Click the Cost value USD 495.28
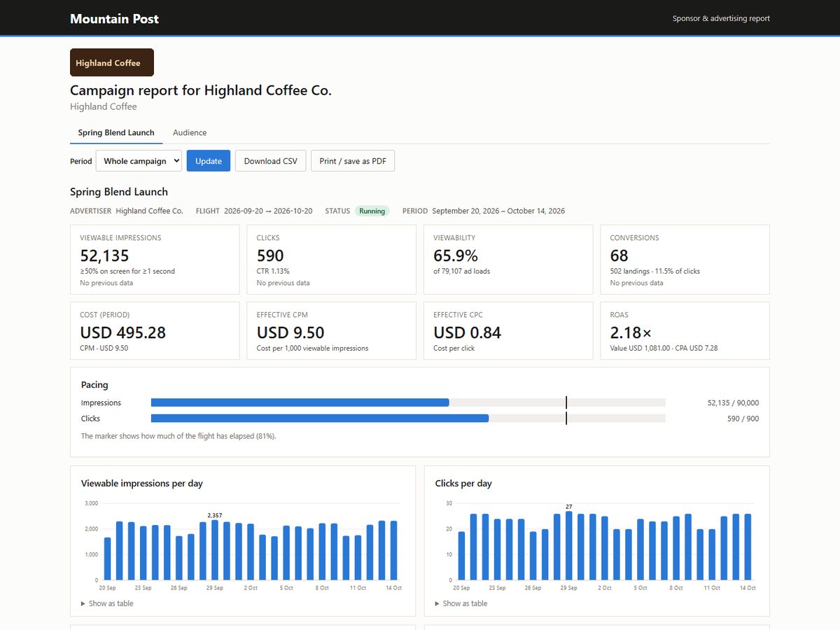The width and height of the screenshot is (840, 630). (x=123, y=332)
